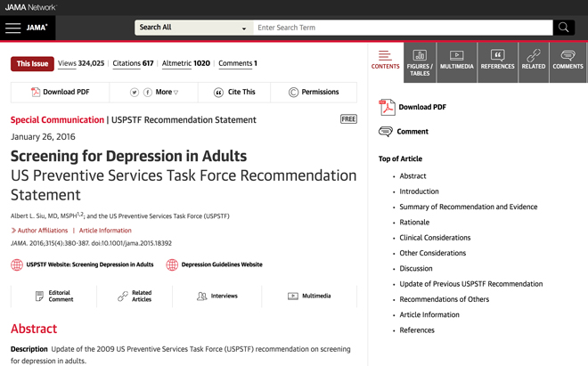Click the PDF icon beside Download PDF in toolbar
This screenshot has width=588, height=366.
(x=36, y=92)
